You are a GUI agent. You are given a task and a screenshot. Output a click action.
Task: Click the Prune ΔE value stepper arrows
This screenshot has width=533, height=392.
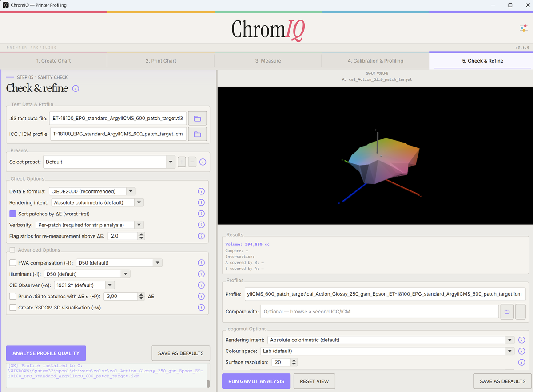coord(141,296)
